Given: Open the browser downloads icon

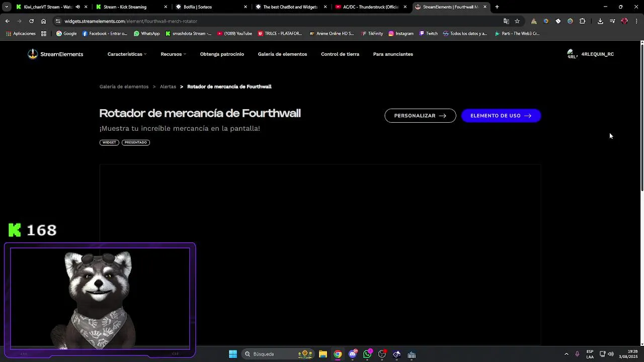Looking at the screenshot, I should click(x=600, y=21).
